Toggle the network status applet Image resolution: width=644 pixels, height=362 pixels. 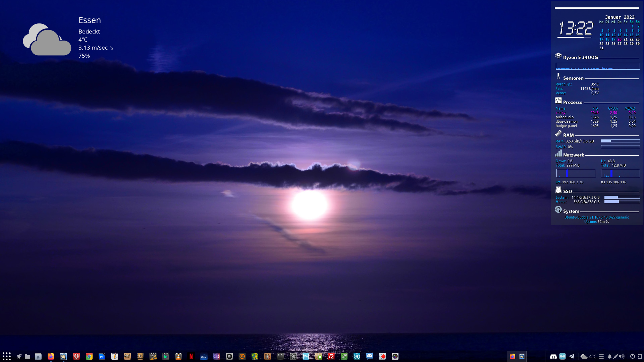tap(562, 356)
